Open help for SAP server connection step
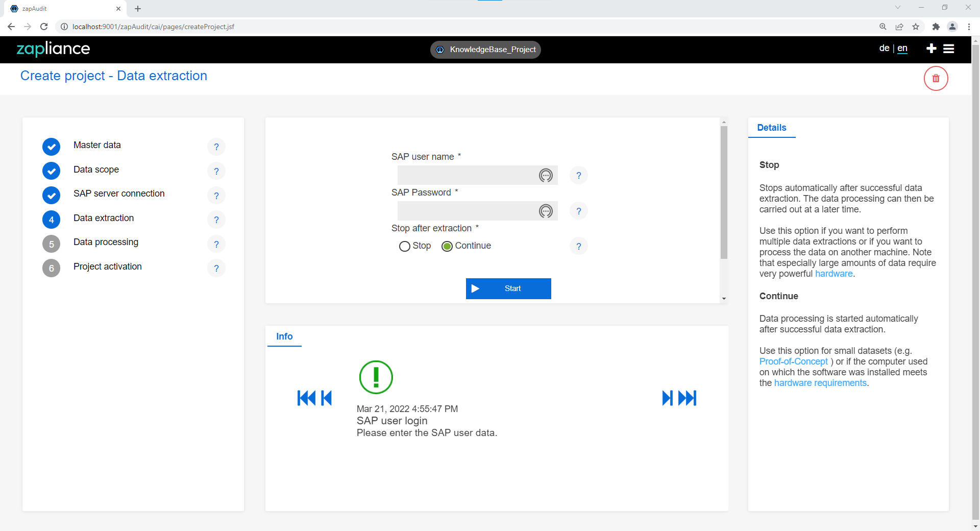This screenshot has height=531, width=980. 216,196
